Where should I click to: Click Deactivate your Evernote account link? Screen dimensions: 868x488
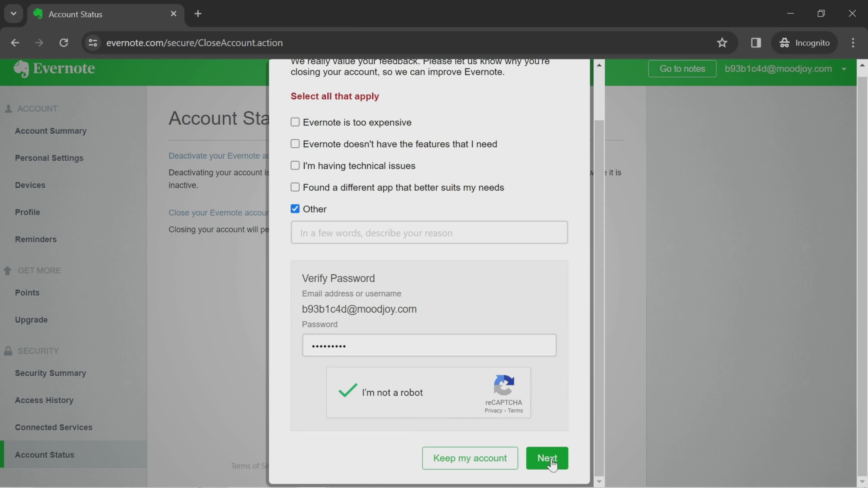click(219, 156)
